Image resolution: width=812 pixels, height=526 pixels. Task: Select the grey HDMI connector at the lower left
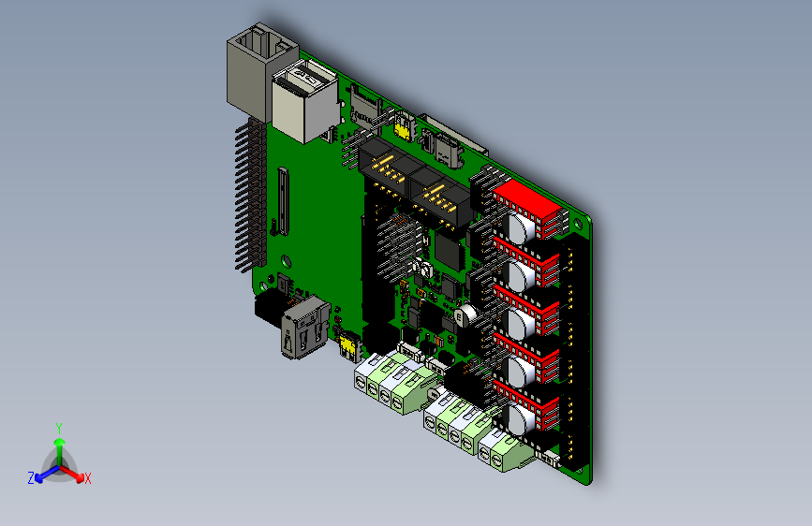[304, 329]
